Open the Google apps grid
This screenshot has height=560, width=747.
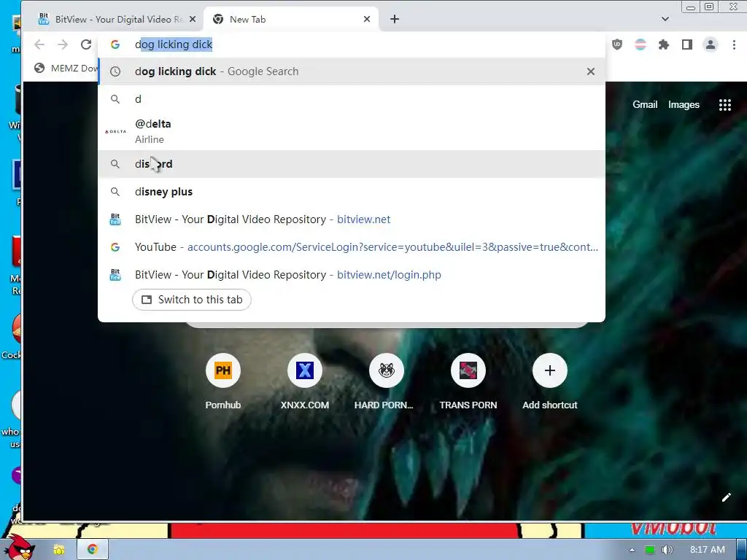[x=724, y=105]
